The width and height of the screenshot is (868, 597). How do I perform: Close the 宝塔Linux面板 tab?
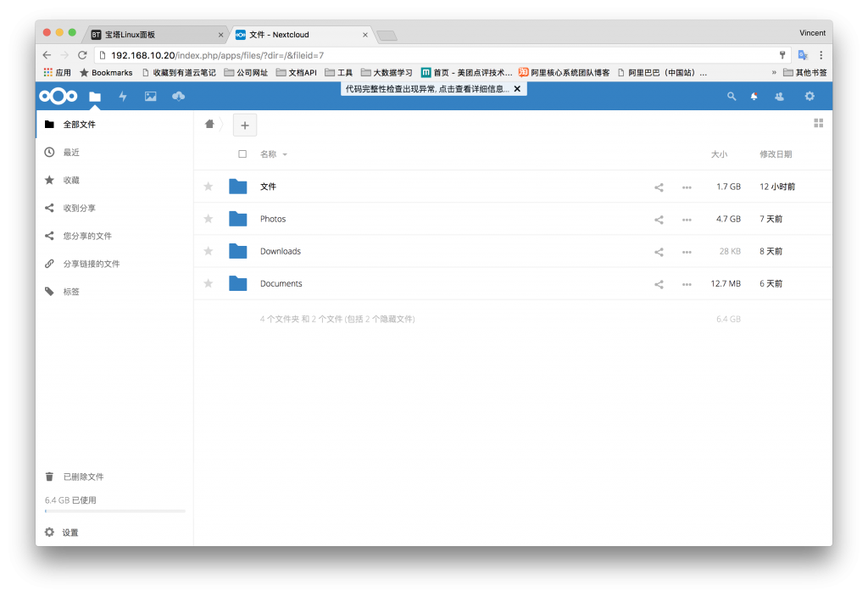(x=220, y=35)
